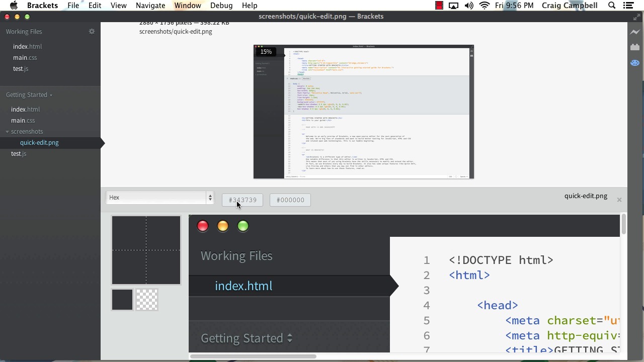Open the Hex color format dropdown
This screenshot has width=644, height=362.
coord(160,198)
